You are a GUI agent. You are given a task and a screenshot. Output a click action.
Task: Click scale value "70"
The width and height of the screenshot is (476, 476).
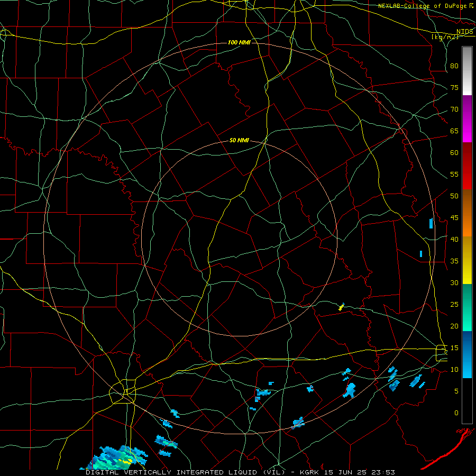454,109
